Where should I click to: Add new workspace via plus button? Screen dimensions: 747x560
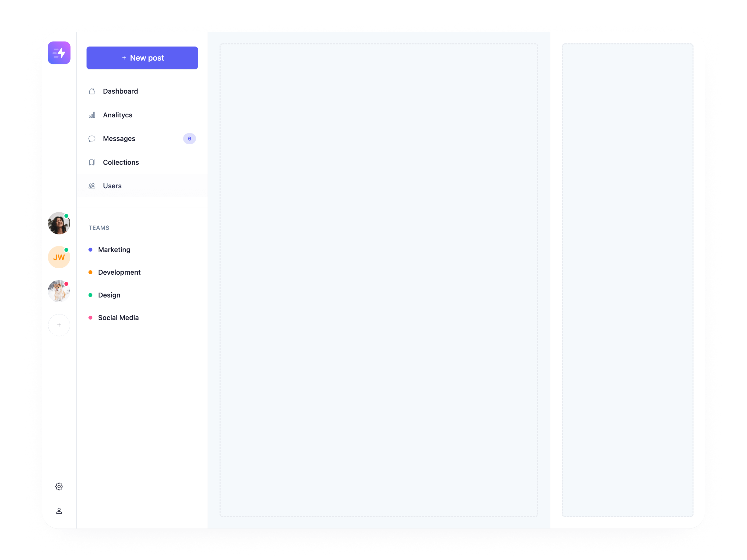click(x=59, y=324)
